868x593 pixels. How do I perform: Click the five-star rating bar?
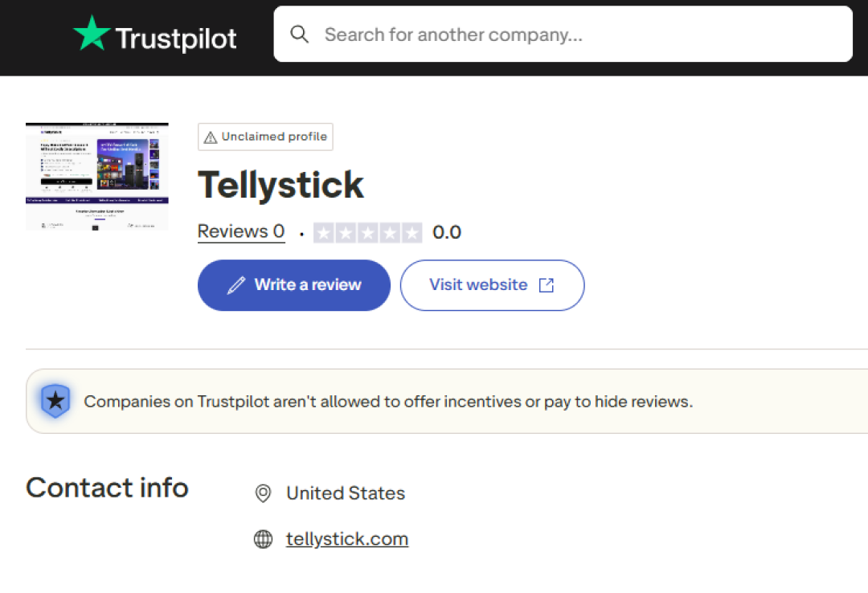pyautogui.click(x=367, y=233)
